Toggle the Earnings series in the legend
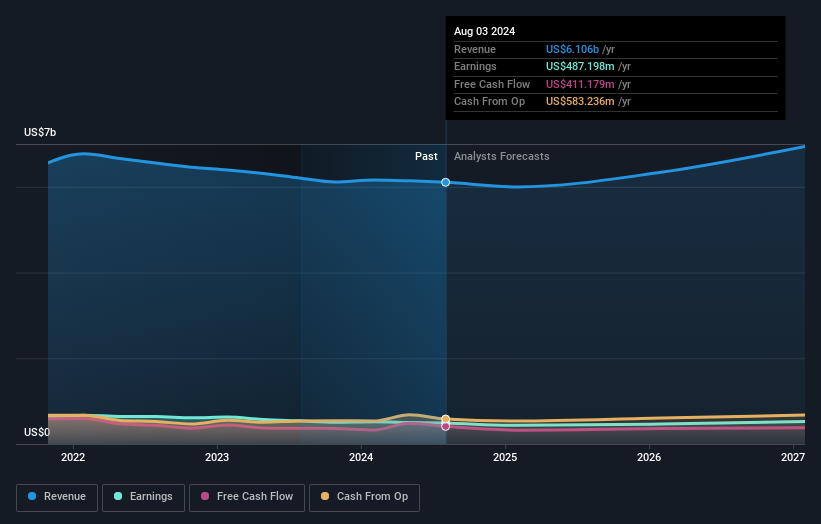Viewport: 821px width, 524px height. [143, 497]
